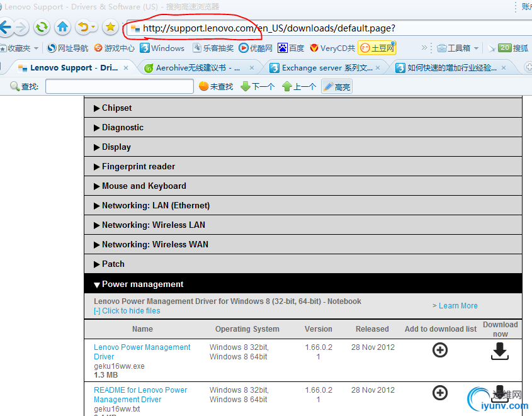Viewport: 532px width, 416px height.
Task: Collapse the Power management category
Action: (303, 284)
